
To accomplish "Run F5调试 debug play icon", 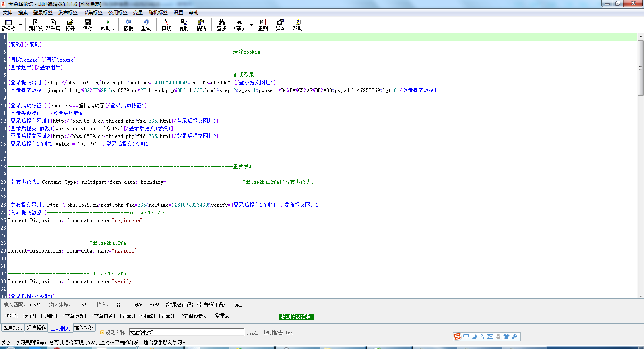I will tap(107, 23).
